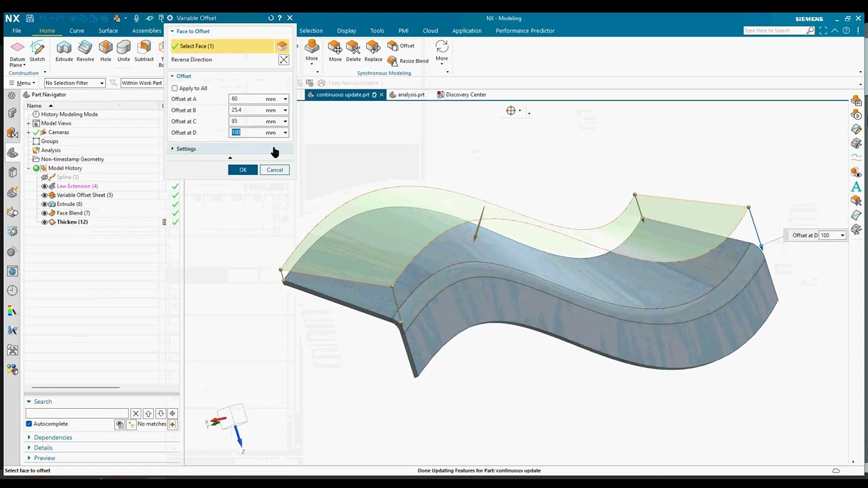This screenshot has height=488, width=868.
Task: Click the Subtract boolean icon
Action: [x=144, y=47]
